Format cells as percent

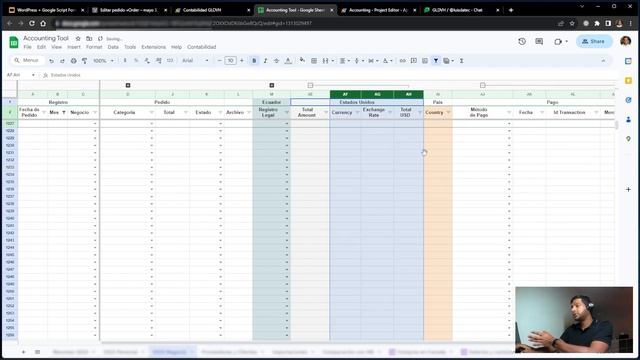(x=136, y=61)
